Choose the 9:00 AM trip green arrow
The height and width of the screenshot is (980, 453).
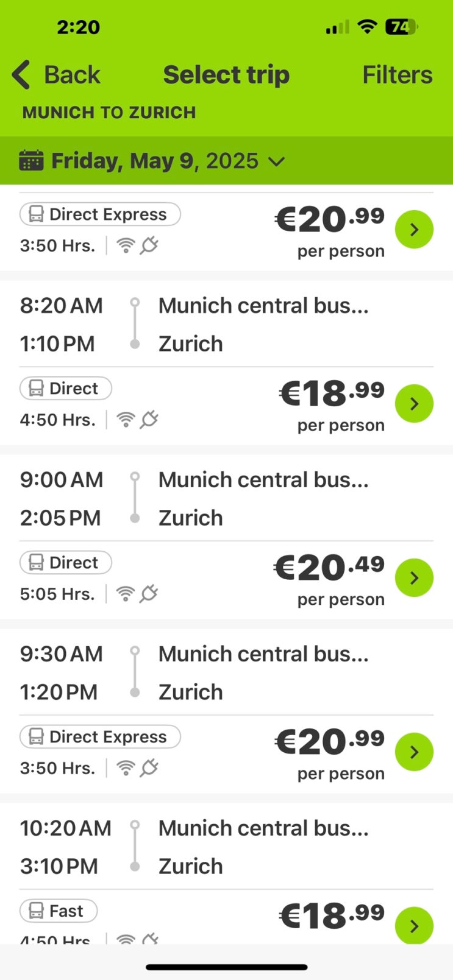pyautogui.click(x=414, y=577)
